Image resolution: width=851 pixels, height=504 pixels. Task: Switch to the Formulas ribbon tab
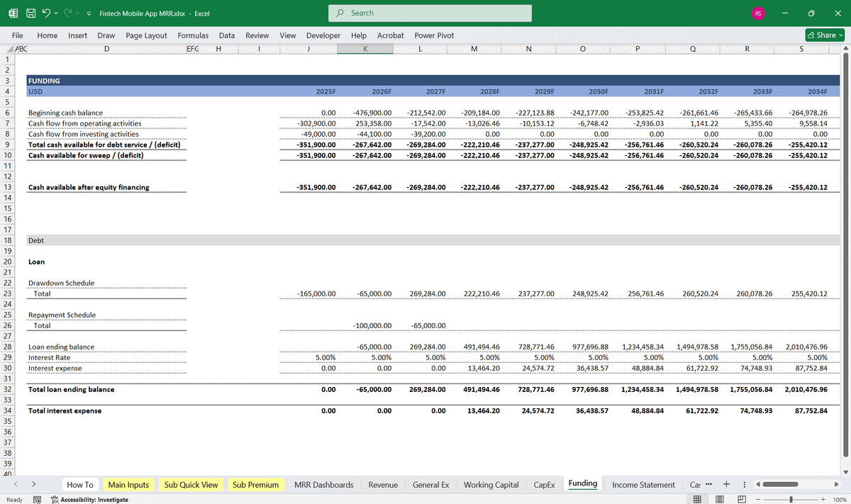tap(193, 35)
